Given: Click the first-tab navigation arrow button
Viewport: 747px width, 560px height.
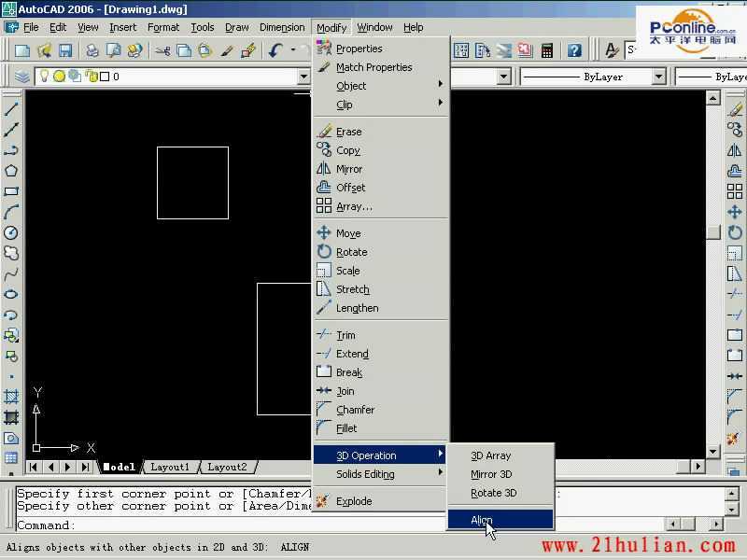Looking at the screenshot, I should tap(34, 467).
